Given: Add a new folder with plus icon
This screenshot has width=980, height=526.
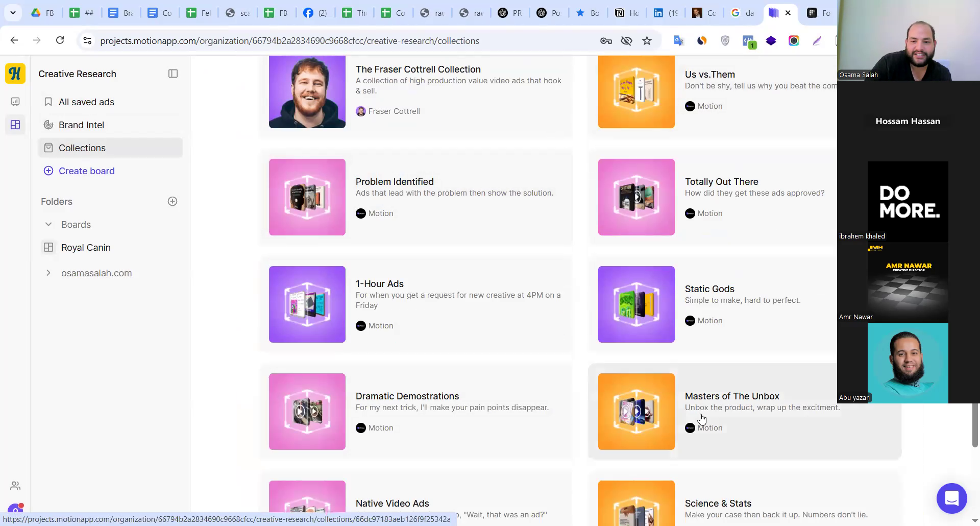Looking at the screenshot, I should pos(173,201).
